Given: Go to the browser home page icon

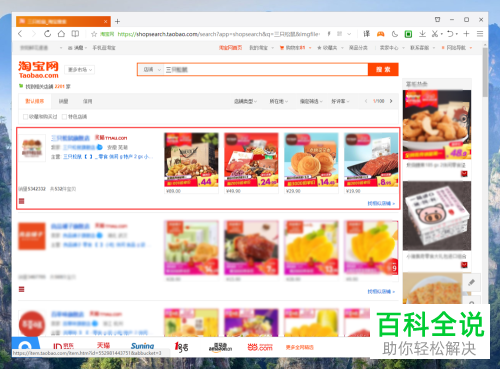Looking at the screenshot, I should (x=61, y=34).
